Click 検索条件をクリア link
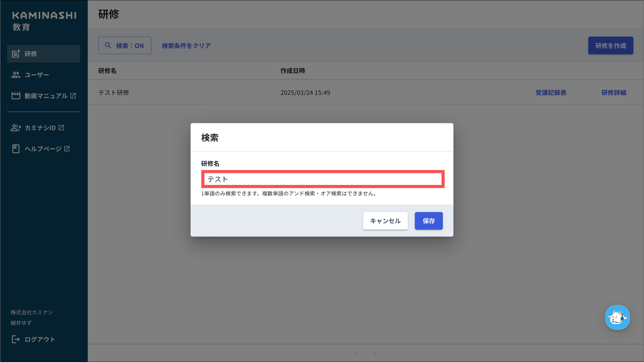 186,46
